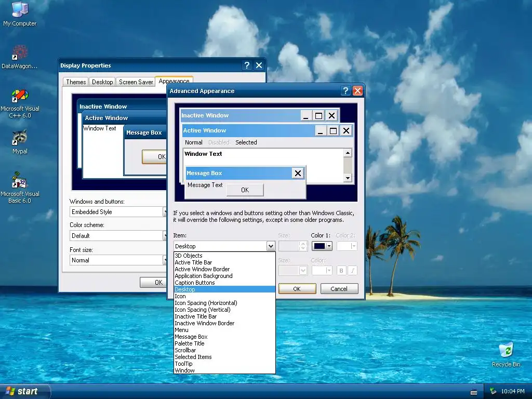
Task: Click the disabled font Color swatch
Action: coord(322,270)
